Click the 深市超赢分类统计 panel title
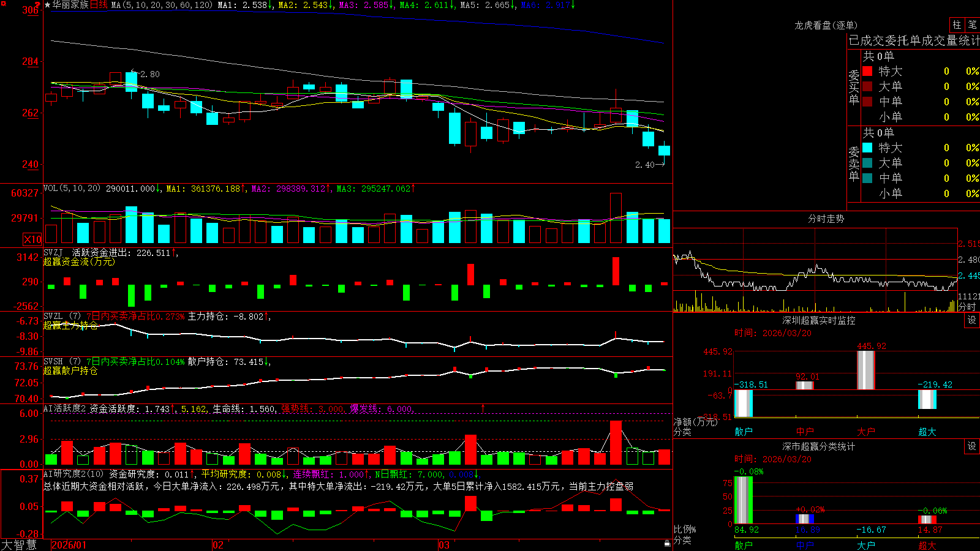 [x=819, y=446]
